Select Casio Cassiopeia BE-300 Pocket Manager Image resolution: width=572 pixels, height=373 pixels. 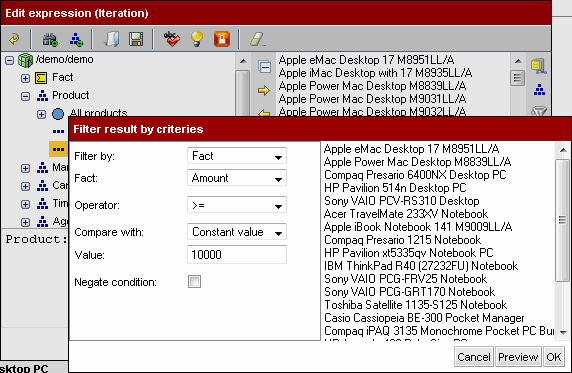pyautogui.click(x=424, y=318)
